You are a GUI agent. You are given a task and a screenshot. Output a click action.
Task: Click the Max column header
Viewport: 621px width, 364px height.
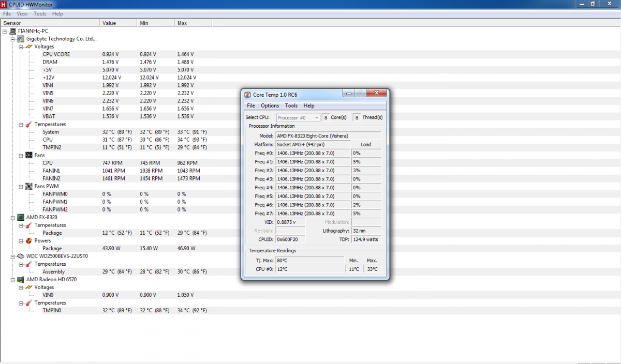click(193, 23)
